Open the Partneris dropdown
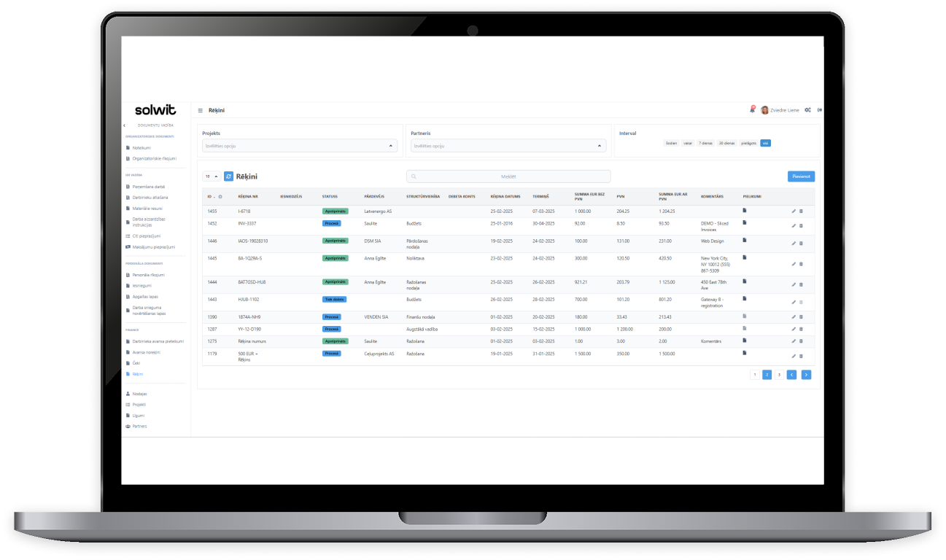946x560 pixels. [508, 146]
